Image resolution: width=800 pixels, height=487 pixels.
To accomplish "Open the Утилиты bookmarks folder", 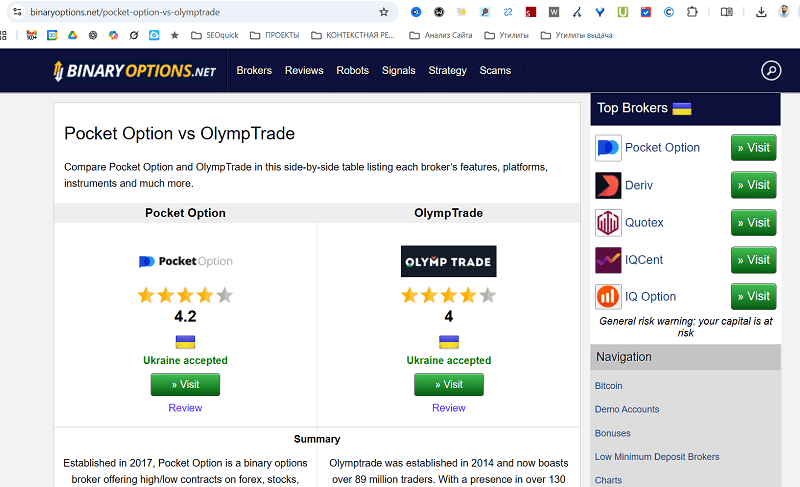I will tap(507, 35).
